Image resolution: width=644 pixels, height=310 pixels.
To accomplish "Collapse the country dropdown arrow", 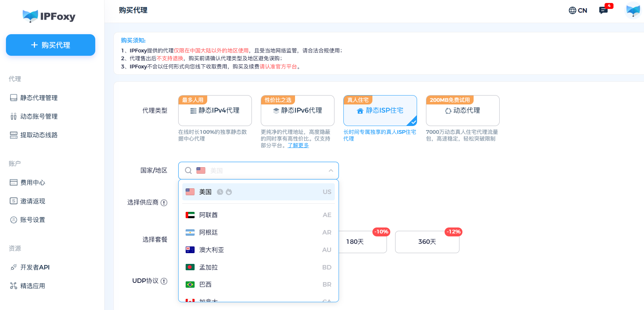I will point(331,171).
